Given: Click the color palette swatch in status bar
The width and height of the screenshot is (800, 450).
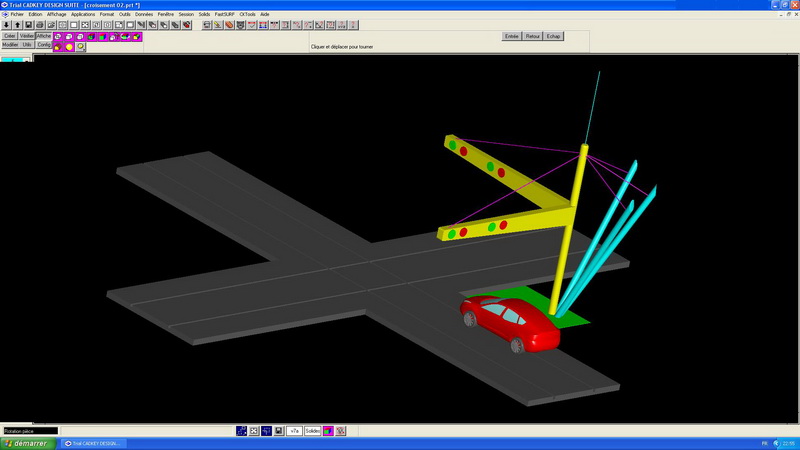Looking at the screenshot, I should pos(328,431).
